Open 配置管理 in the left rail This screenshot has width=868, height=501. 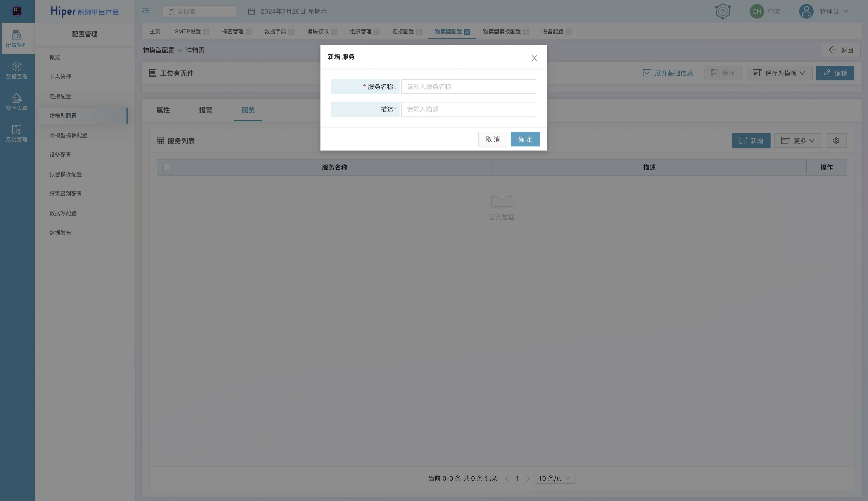[17, 39]
